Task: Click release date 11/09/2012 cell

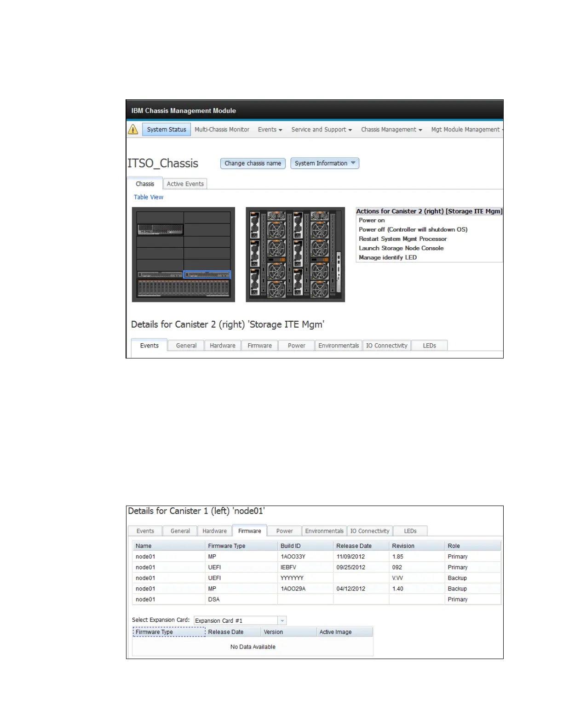Action: [361, 557]
